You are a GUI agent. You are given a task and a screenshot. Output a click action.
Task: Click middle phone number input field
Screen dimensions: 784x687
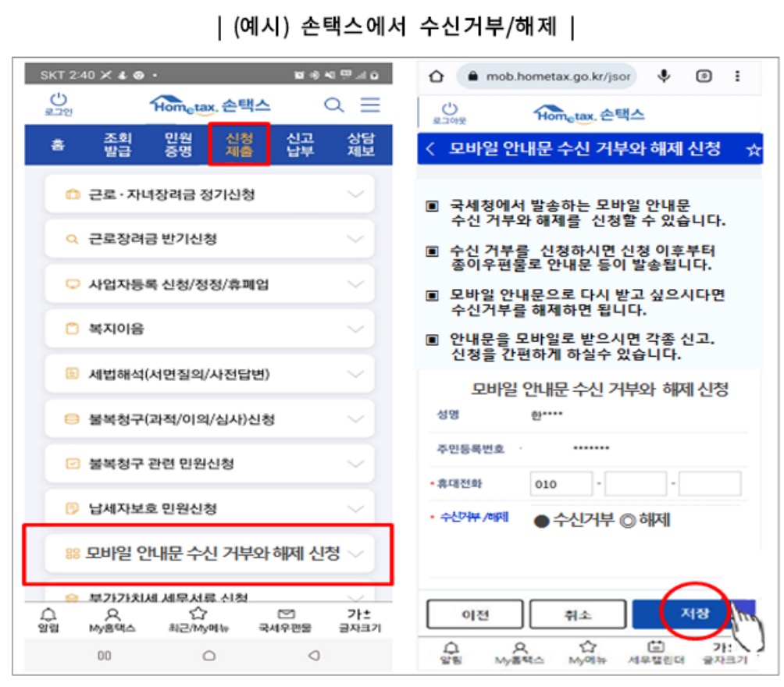pyautogui.click(x=636, y=483)
